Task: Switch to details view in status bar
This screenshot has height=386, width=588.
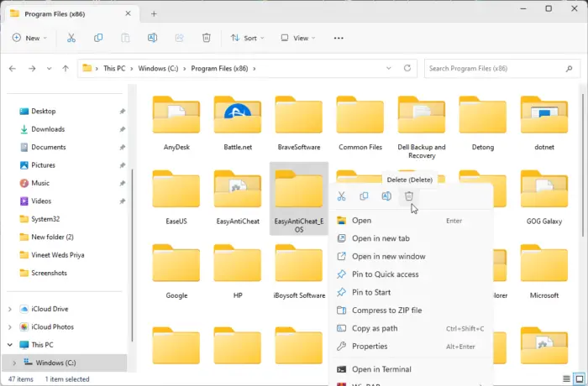Action: (x=567, y=379)
